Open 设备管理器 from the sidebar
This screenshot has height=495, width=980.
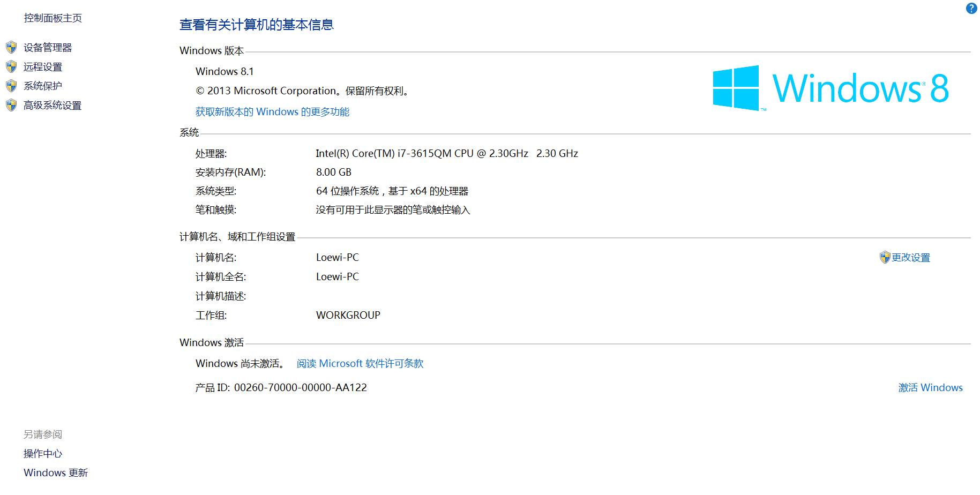pos(48,48)
